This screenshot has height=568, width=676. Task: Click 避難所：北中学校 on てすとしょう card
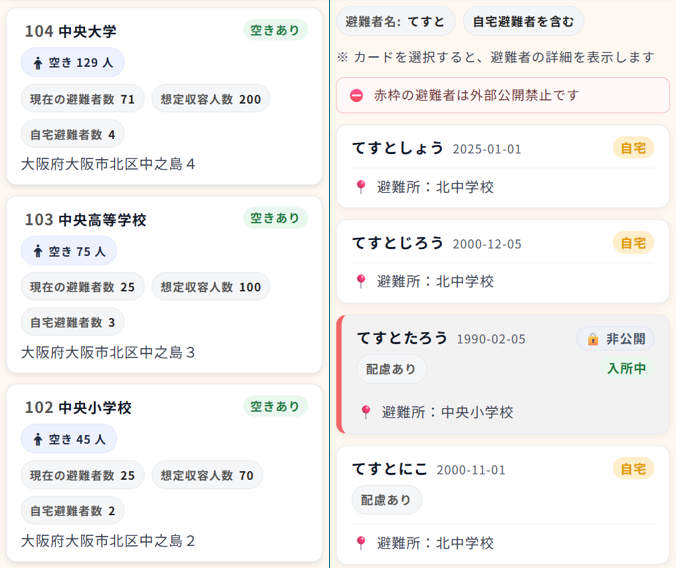tap(435, 187)
